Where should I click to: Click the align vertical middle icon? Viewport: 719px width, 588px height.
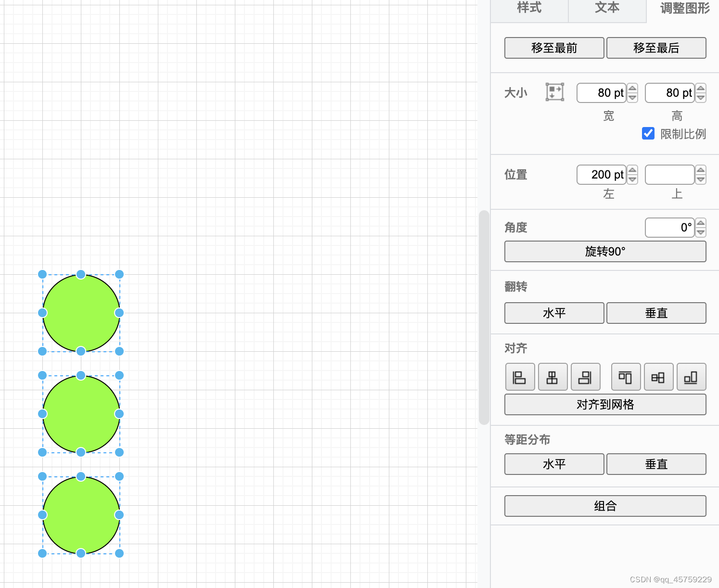(658, 377)
